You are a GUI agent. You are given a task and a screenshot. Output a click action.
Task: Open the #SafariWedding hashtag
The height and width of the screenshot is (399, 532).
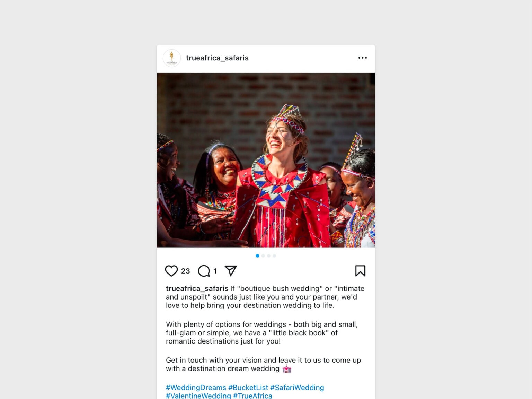297,388
